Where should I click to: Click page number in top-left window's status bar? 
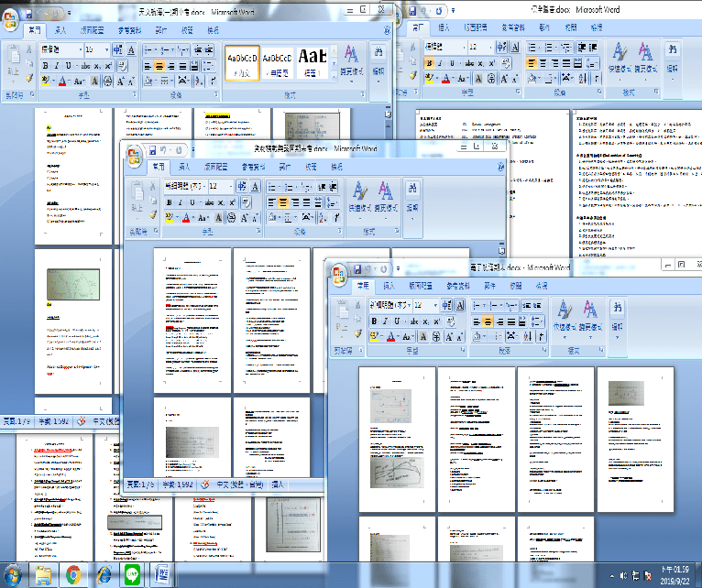[17, 421]
